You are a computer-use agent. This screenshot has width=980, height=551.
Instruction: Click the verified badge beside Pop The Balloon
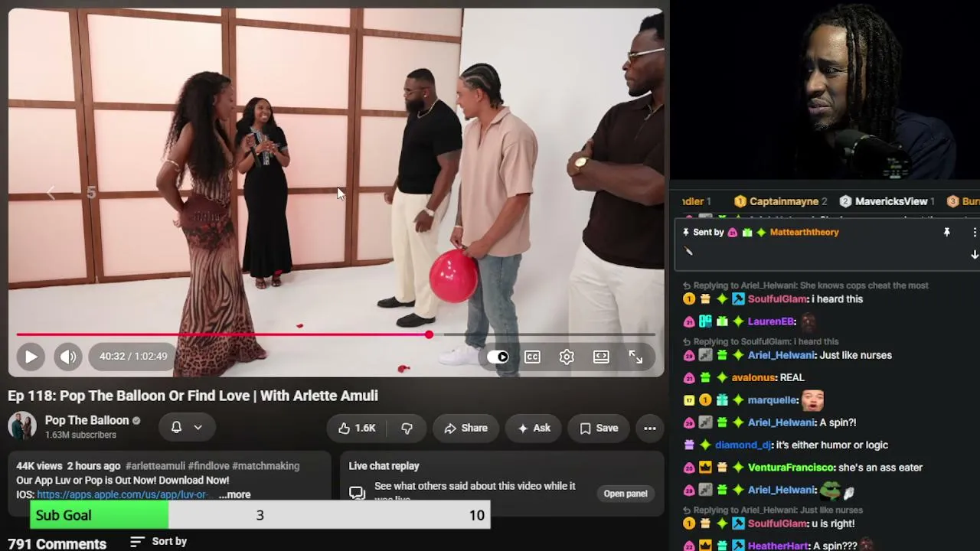pos(136,420)
